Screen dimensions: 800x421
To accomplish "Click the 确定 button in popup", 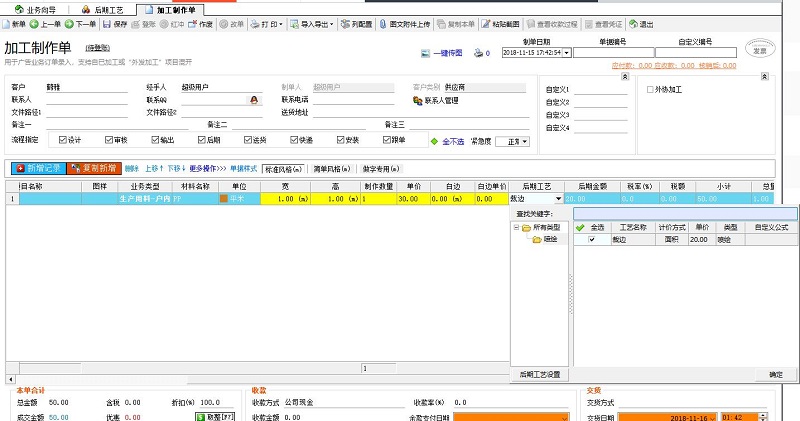I will tap(776, 375).
